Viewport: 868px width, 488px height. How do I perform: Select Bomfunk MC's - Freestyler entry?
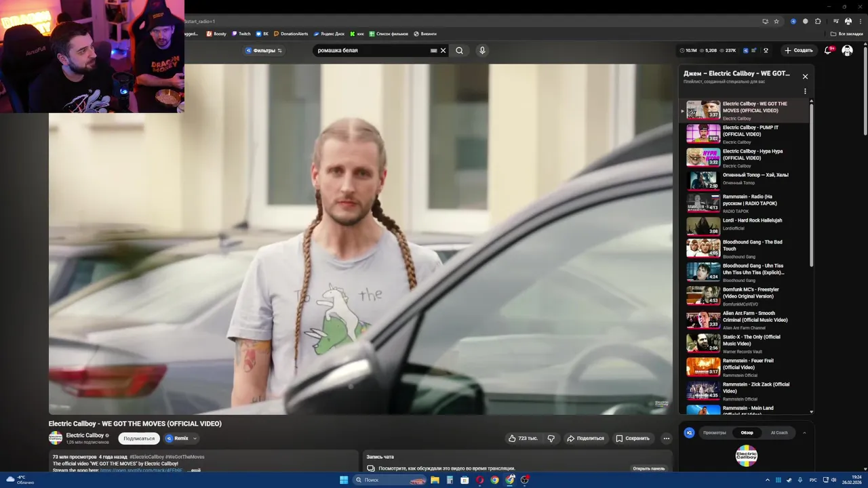pyautogui.click(x=746, y=296)
